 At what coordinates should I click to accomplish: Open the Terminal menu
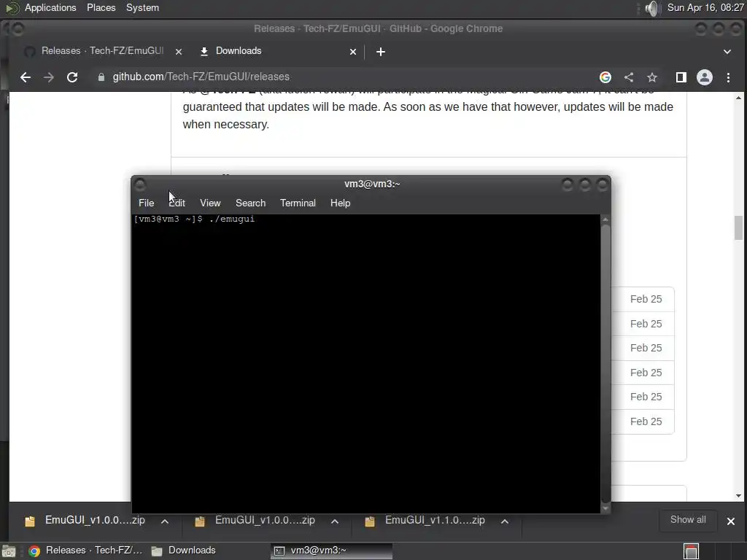pyautogui.click(x=298, y=203)
